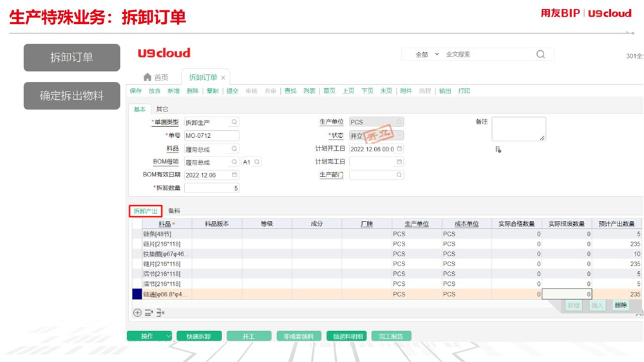Click the 领退料明细 button
This screenshot has height=362, width=644.
(348, 336)
